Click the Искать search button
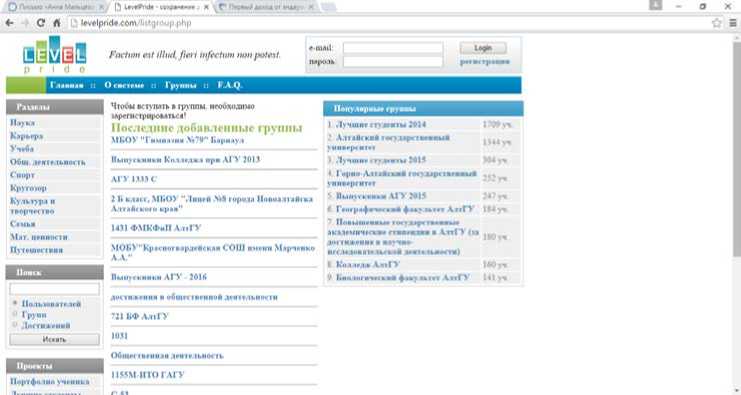 point(54,339)
